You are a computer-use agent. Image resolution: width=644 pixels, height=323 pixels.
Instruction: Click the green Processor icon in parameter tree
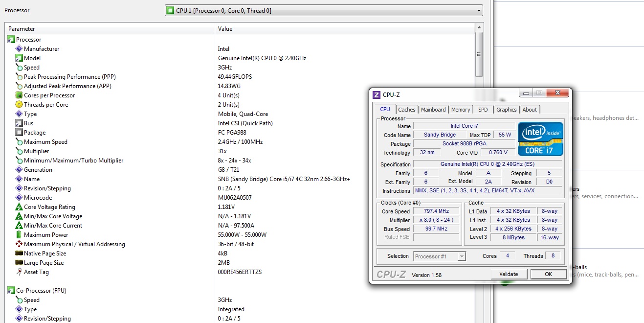point(11,39)
